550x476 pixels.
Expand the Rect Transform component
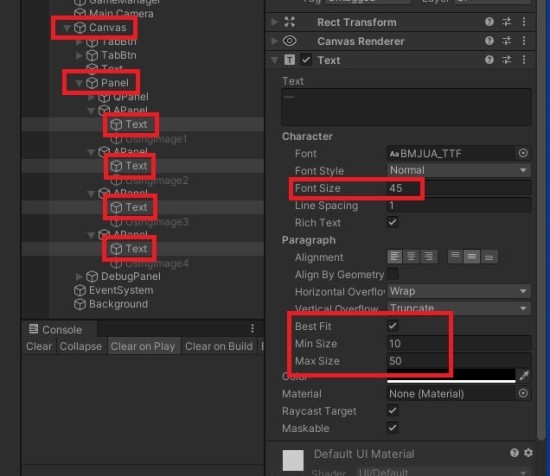click(x=275, y=22)
